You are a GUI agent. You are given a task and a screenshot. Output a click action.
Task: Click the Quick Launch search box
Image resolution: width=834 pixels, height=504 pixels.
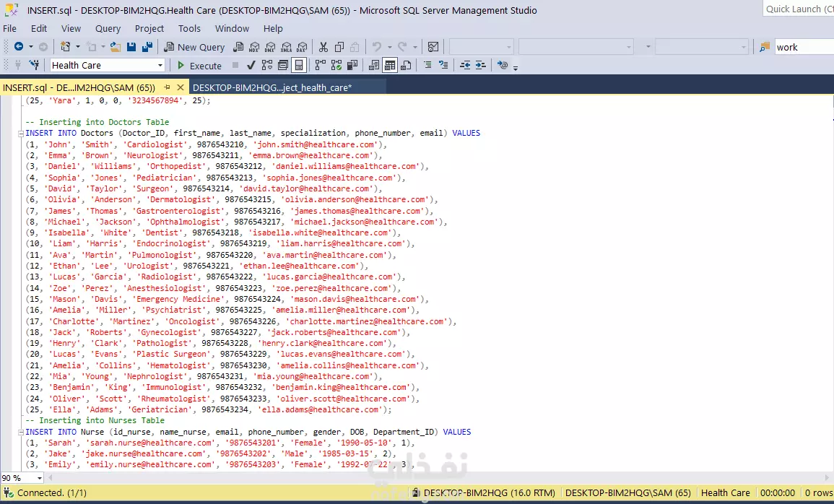(x=798, y=9)
